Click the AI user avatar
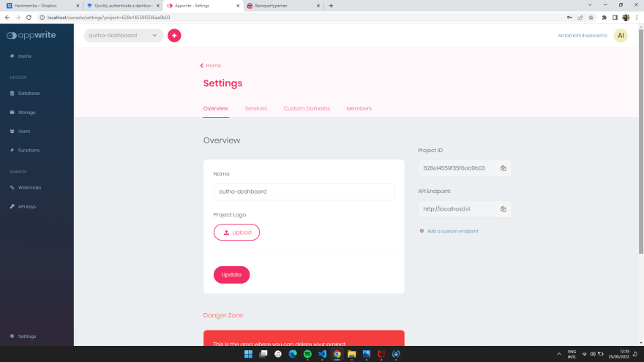The height and width of the screenshot is (362, 644). (621, 35)
